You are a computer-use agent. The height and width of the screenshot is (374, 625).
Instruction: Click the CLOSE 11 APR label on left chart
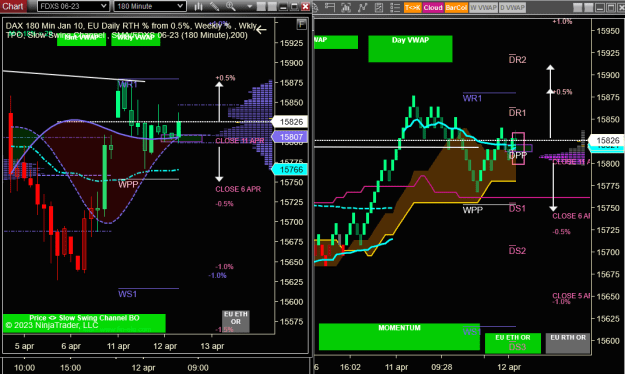click(240, 141)
